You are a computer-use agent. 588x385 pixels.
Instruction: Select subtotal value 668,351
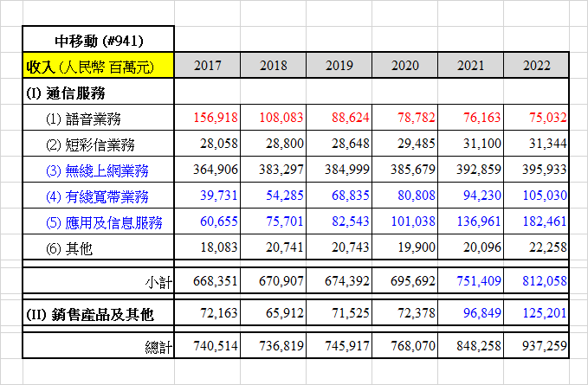click(216, 281)
